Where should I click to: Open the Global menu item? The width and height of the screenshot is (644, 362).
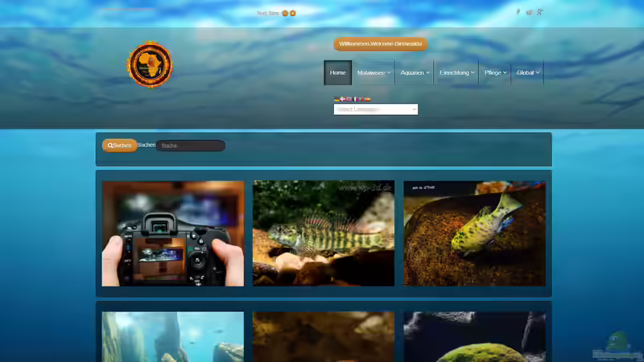pos(527,72)
